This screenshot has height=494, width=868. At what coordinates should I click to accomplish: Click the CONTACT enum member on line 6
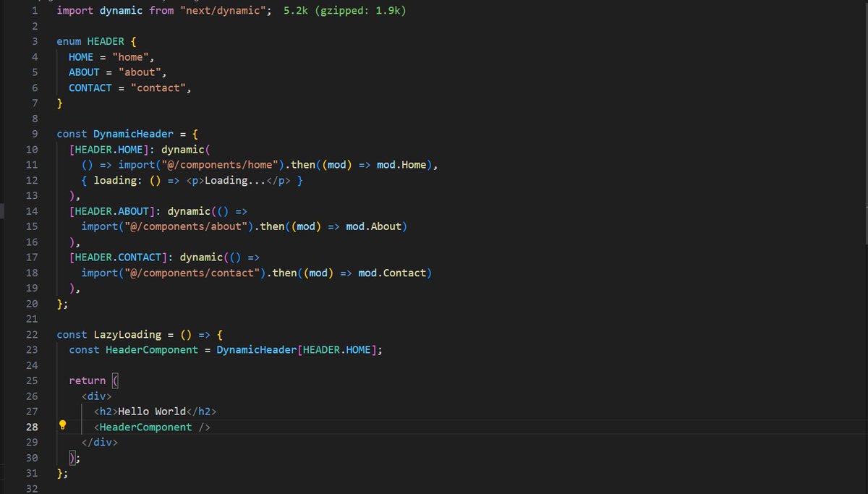tap(90, 88)
